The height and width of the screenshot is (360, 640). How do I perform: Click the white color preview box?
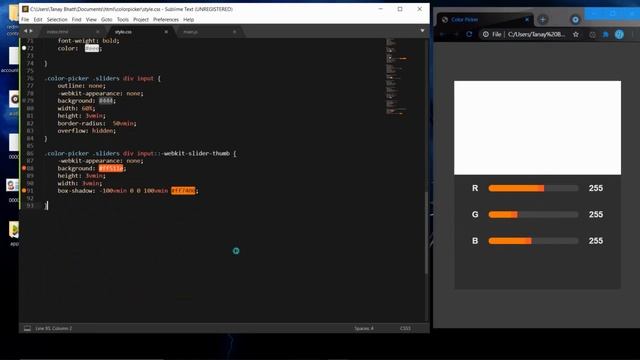538,128
